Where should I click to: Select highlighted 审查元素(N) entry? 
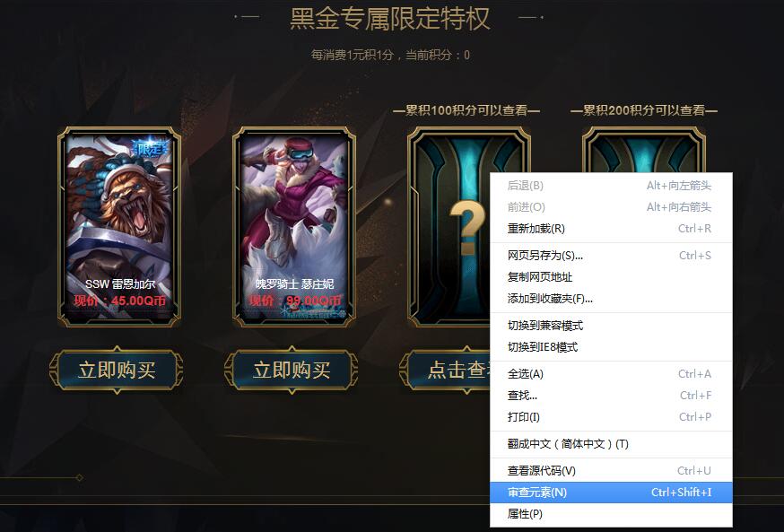[611, 493]
